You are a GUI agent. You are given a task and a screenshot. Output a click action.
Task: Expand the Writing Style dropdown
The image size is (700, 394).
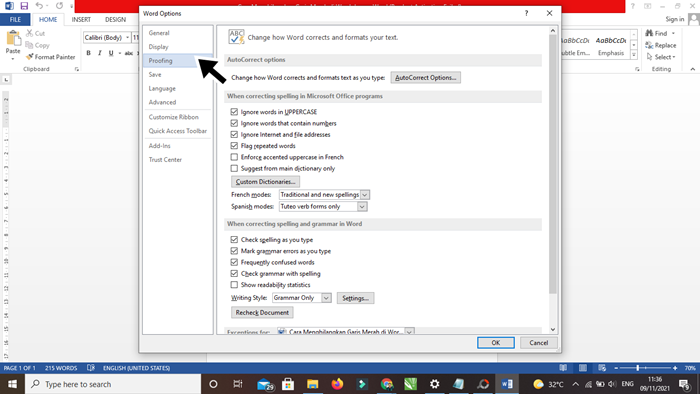click(326, 298)
